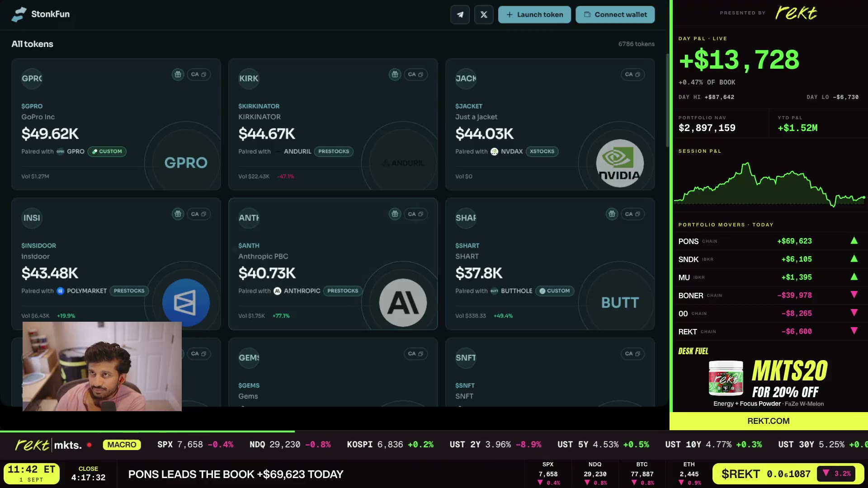Click the gift icon on the INSIDOOR card
This screenshot has height=488, width=868.
tap(178, 214)
